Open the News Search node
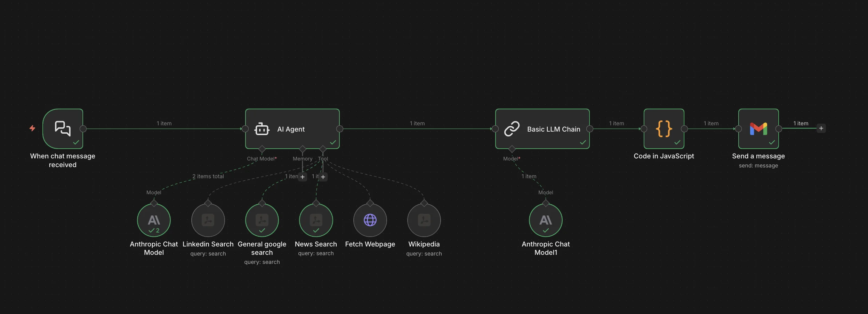Screen dimensions: 868x314 coord(315,220)
